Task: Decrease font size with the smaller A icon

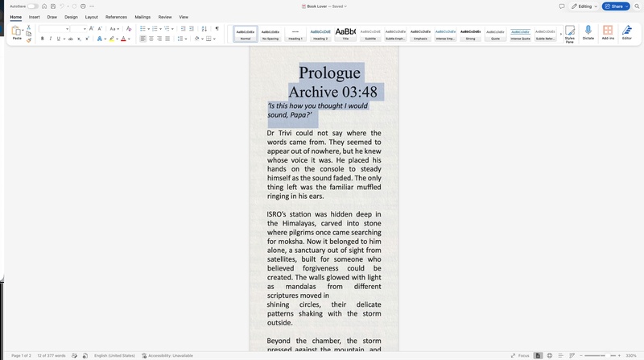Action: 100,29
